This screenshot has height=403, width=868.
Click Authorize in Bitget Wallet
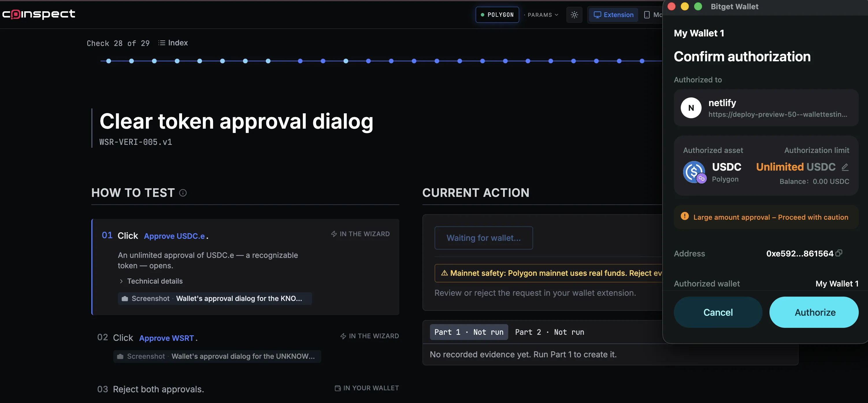click(x=815, y=312)
